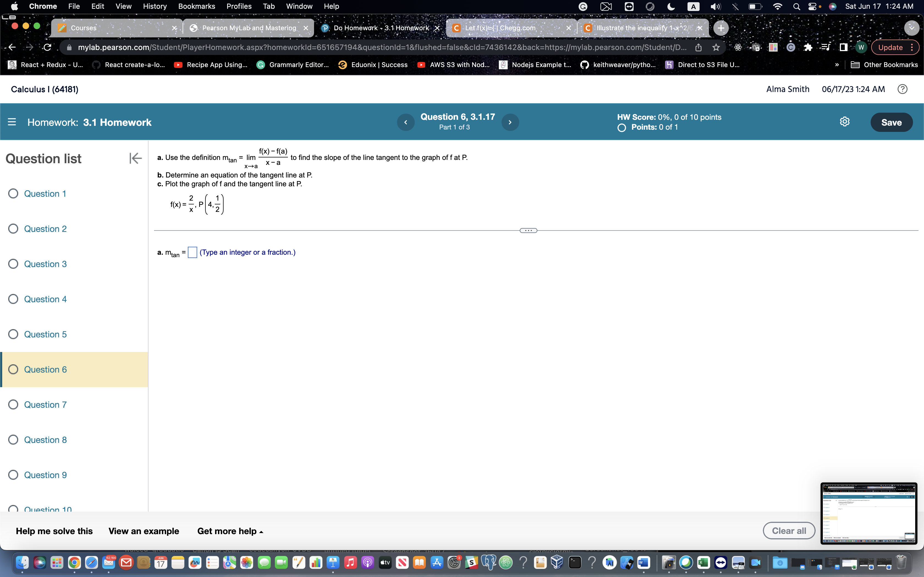Select the Question 3 radio button
The image size is (924, 577).
(x=13, y=264)
